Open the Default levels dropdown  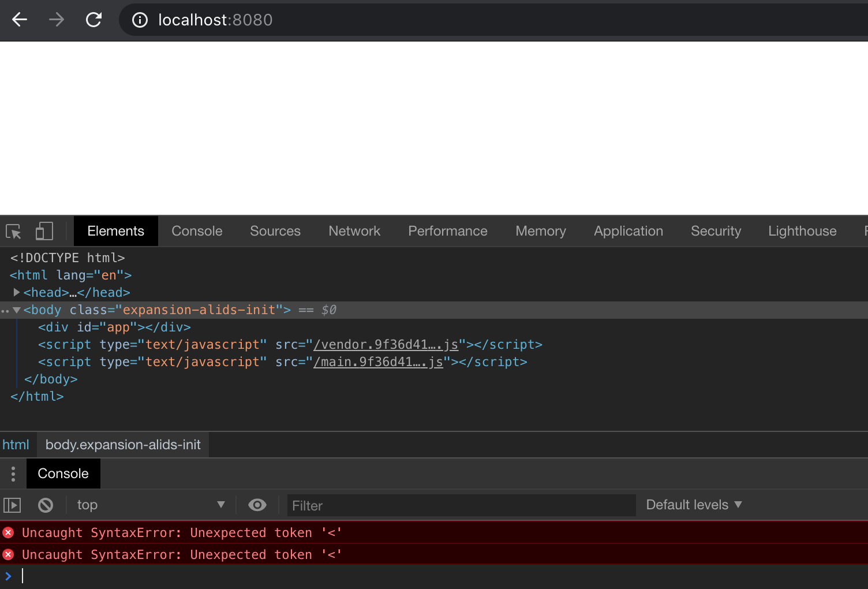[x=694, y=505]
